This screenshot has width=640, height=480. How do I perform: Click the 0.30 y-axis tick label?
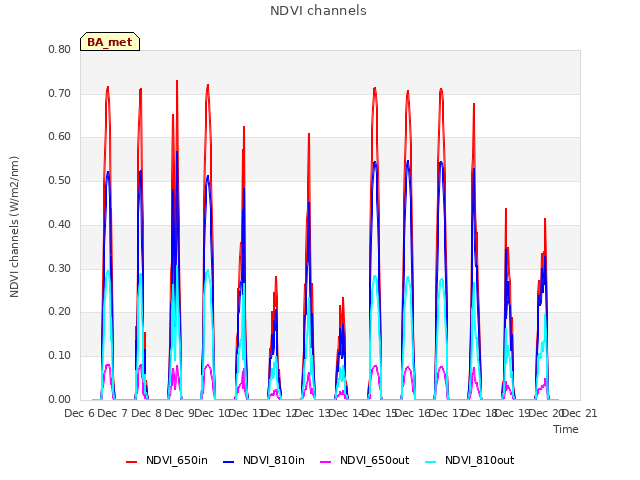coord(59,269)
